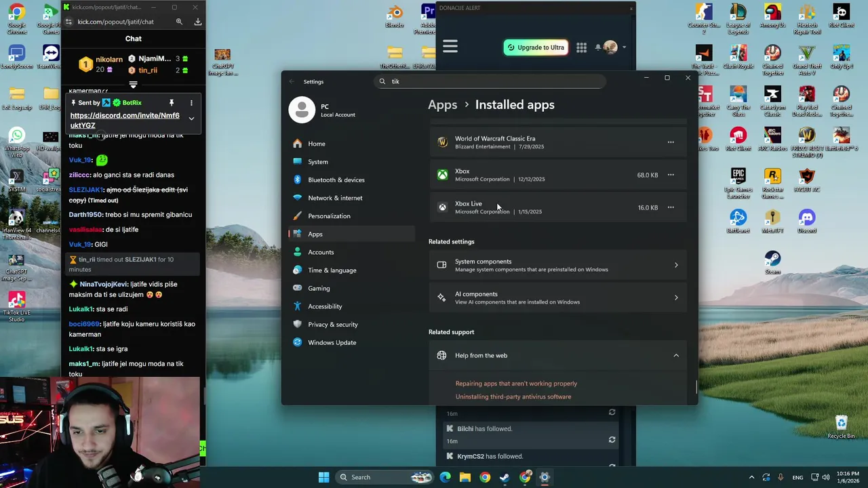Open AI components related setting

click(x=557, y=298)
